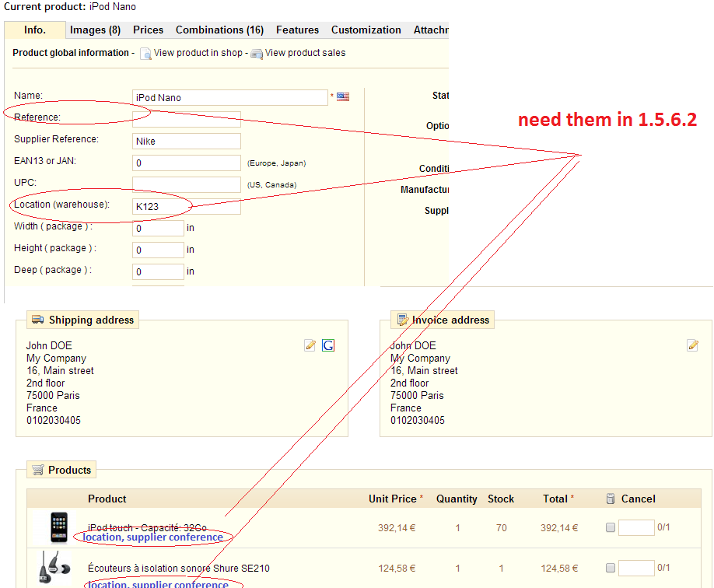
Task: Switch to the Images (8) tab
Action: tap(95, 30)
